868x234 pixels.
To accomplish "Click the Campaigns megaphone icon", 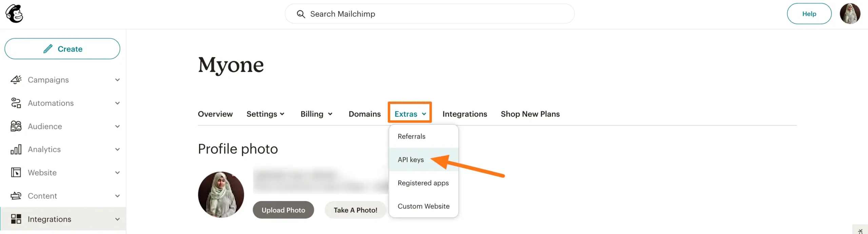I will (x=16, y=80).
